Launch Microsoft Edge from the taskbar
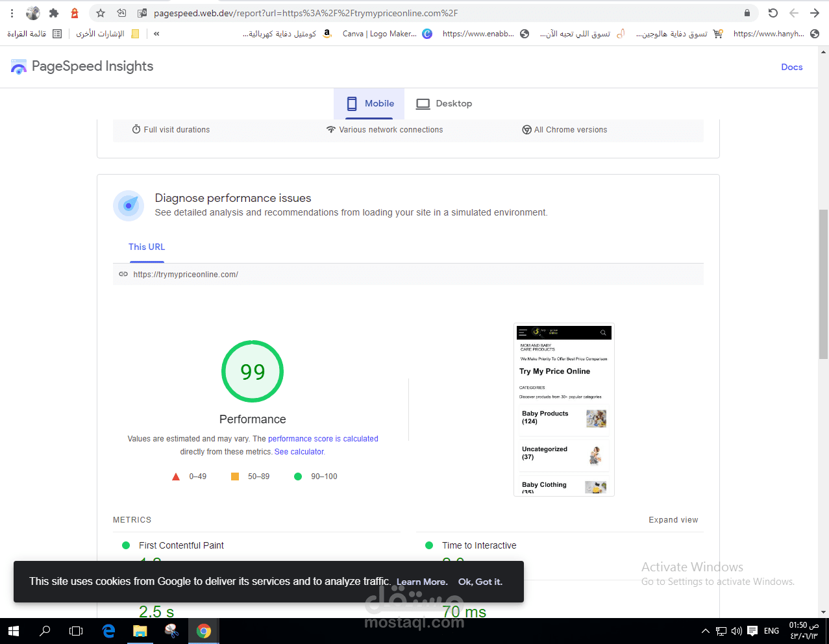Image resolution: width=829 pixels, height=644 pixels. click(108, 631)
